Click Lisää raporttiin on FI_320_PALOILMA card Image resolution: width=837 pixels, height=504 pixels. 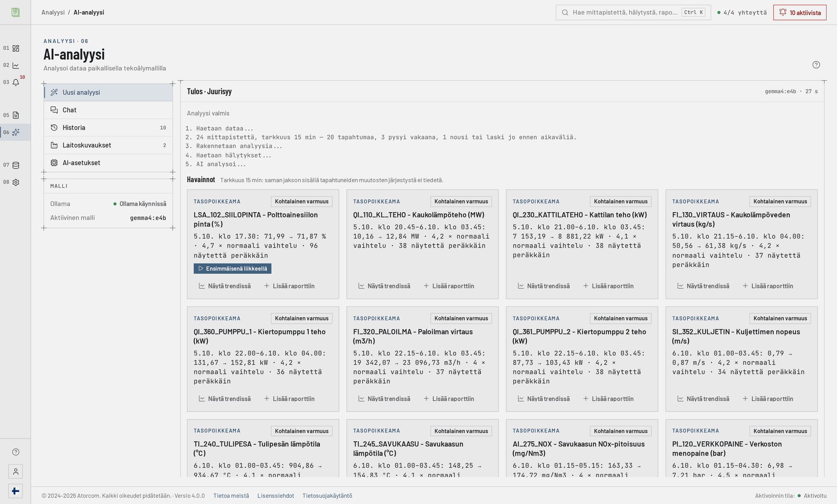click(x=449, y=399)
